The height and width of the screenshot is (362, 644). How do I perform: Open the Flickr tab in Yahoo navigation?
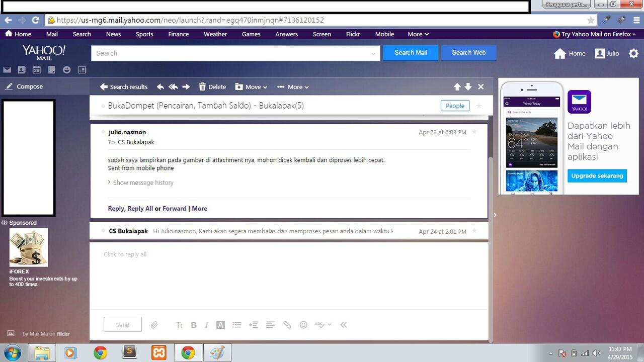[x=353, y=34]
